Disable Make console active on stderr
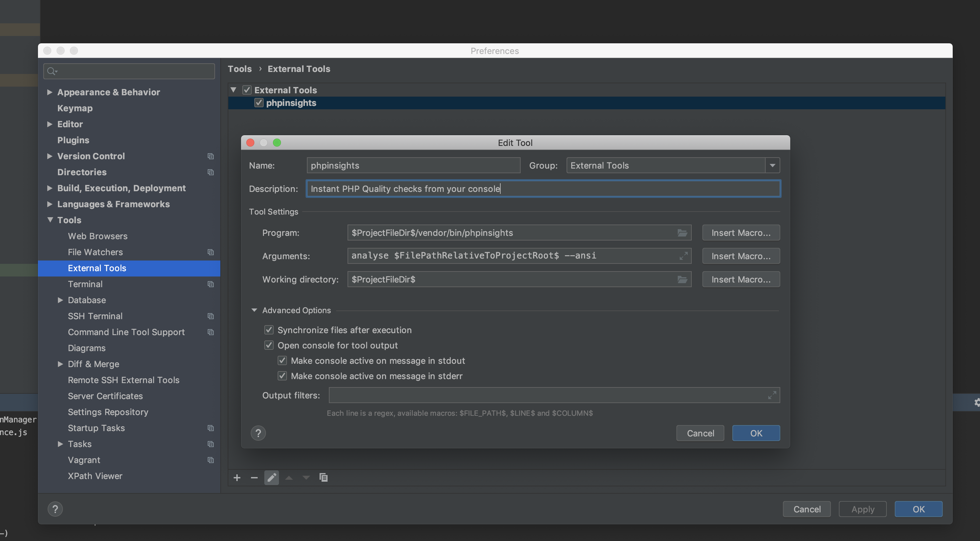 coord(282,376)
